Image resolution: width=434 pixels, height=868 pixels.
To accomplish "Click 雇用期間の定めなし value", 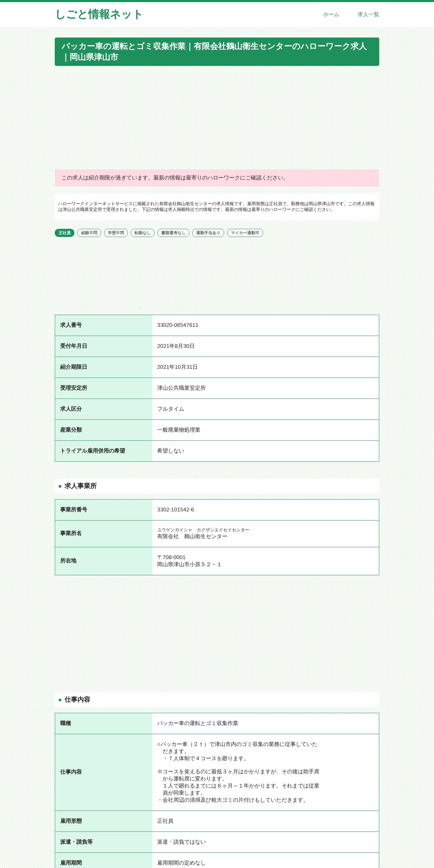I will (182, 863).
